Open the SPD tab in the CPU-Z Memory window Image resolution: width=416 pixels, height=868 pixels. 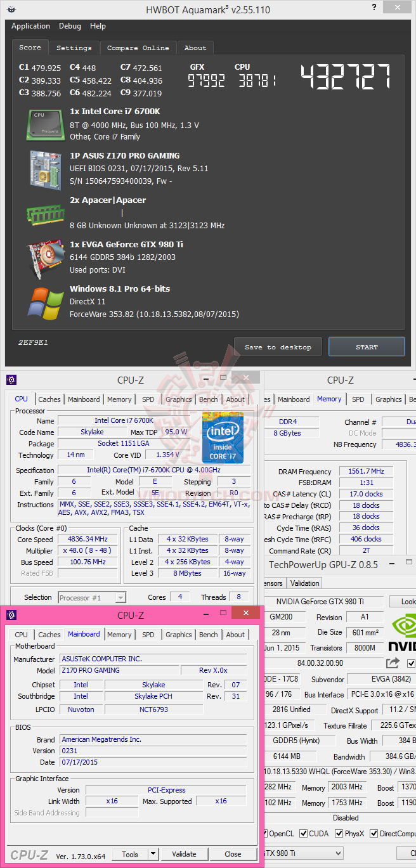358,399
